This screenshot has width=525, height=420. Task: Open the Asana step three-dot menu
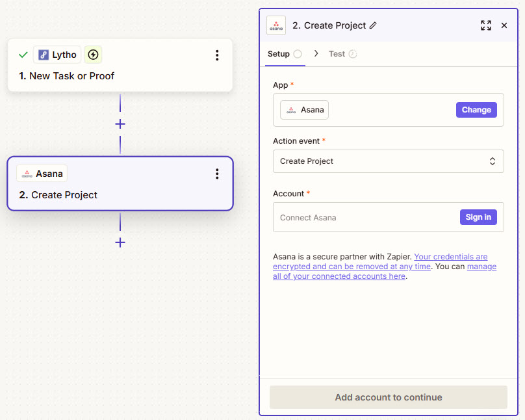217,174
